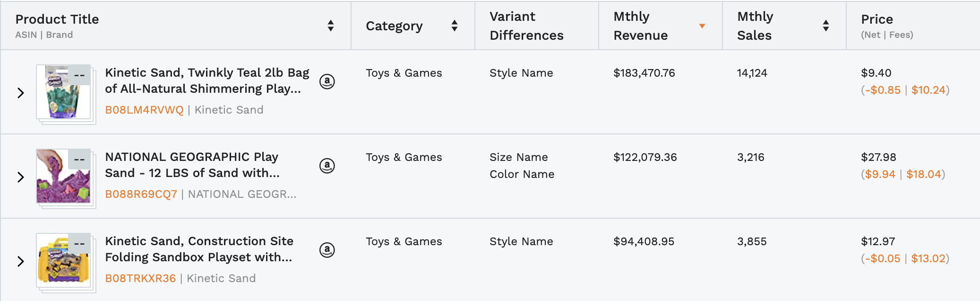Open ASIN link B088R69CQ7
Image resolution: width=980 pixels, height=301 pixels.
(141, 194)
